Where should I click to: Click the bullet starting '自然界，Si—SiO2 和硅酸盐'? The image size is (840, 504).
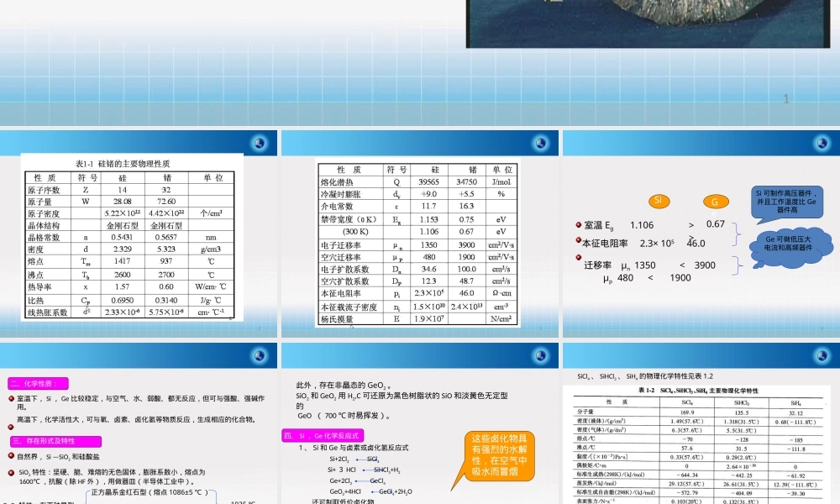(x=58, y=457)
